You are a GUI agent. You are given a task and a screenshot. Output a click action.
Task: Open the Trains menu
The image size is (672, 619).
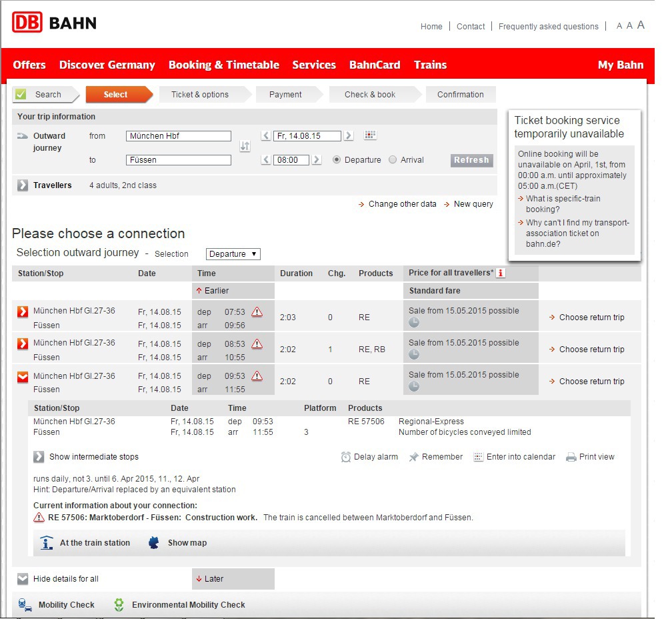click(430, 65)
